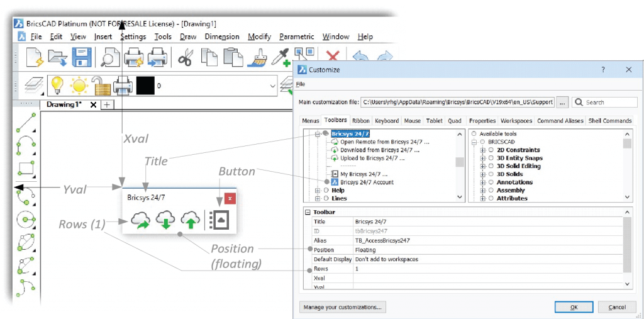Viewport: 644px width, 319px height.
Task: Open the layer dropdown arrow
Action: coord(273,86)
